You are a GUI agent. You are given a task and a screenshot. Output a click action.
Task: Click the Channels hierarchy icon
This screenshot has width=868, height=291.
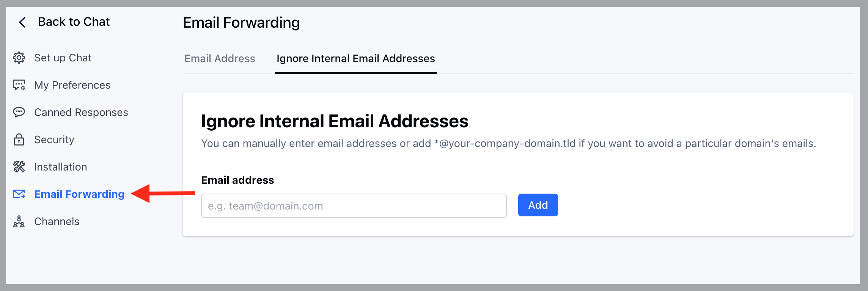19,221
